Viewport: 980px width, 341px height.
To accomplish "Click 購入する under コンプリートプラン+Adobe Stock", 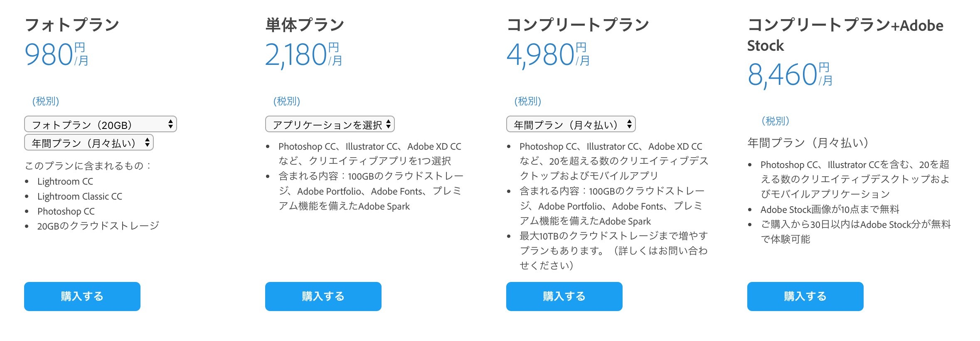I will click(805, 297).
